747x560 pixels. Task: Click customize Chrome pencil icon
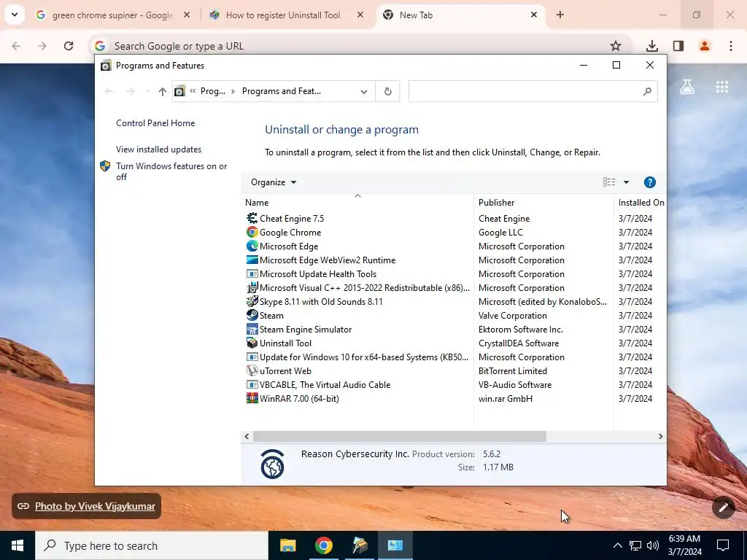(x=723, y=507)
